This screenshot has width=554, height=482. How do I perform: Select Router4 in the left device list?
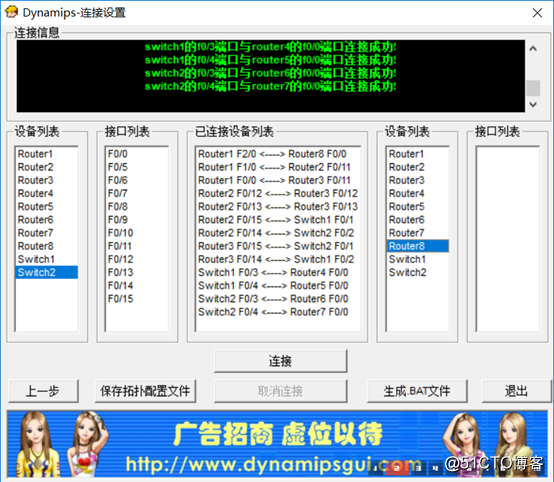coord(46,193)
